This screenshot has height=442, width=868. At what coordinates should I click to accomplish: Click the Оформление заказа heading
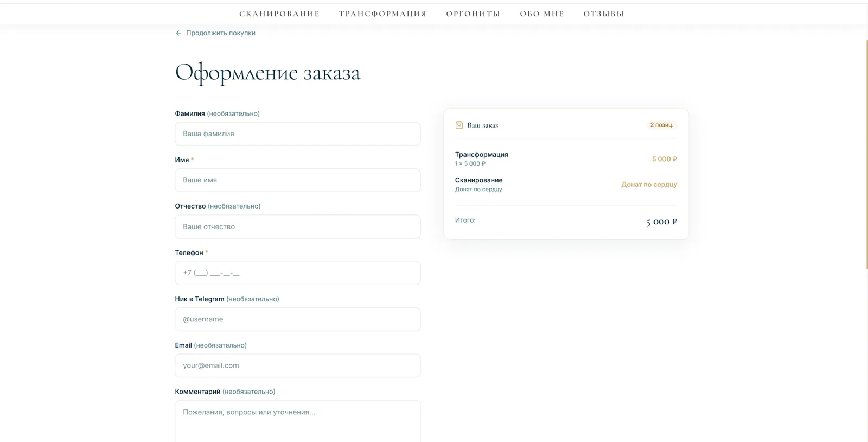coord(267,73)
